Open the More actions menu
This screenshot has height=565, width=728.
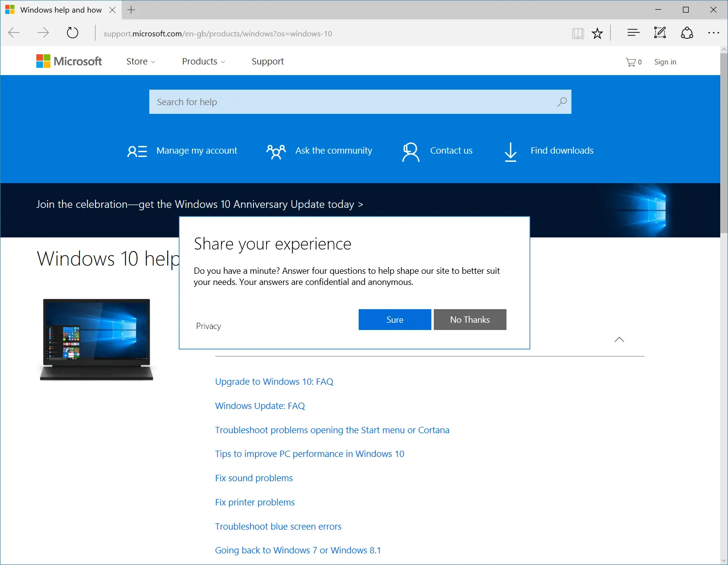click(x=713, y=33)
